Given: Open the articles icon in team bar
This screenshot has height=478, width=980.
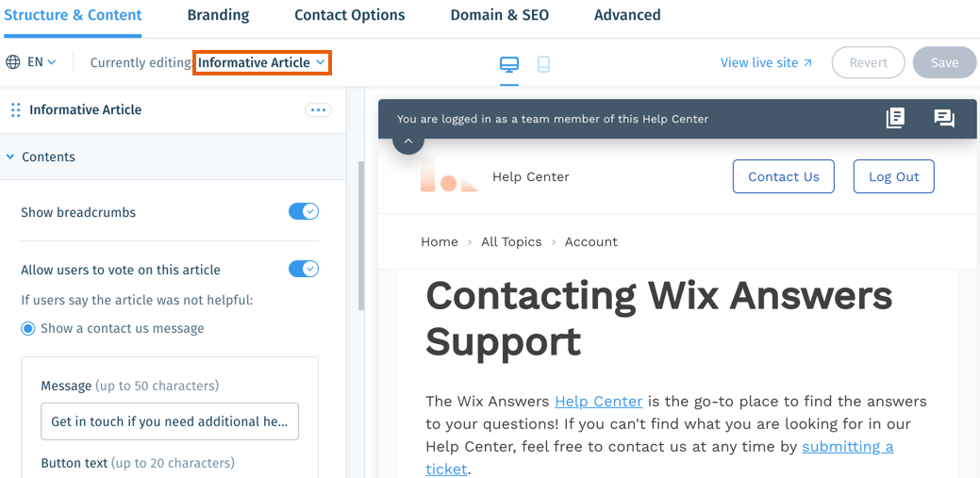Looking at the screenshot, I should [x=895, y=118].
